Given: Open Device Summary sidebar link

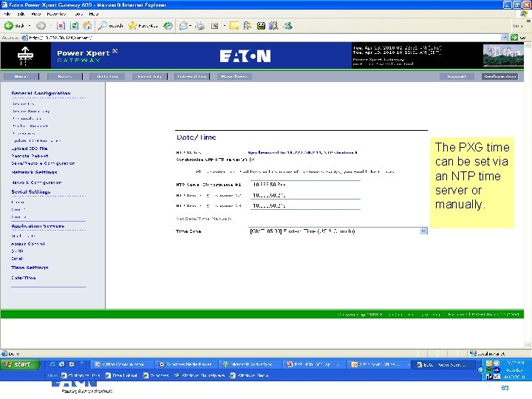Looking at the screenshot, I should point(31,111).
